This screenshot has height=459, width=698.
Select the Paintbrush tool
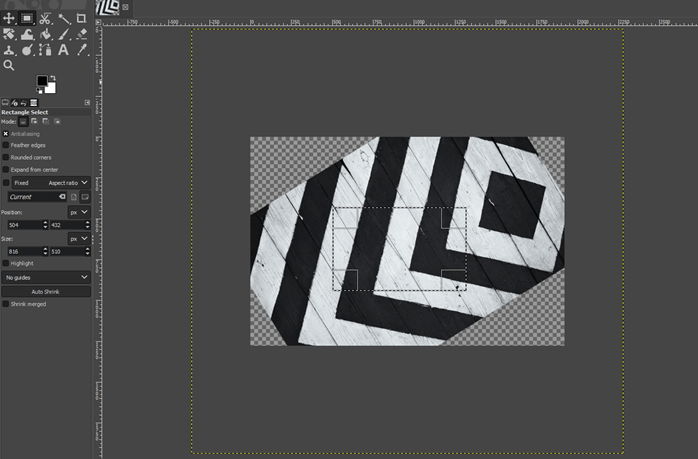pyautogui.click(x=64, y=34)
